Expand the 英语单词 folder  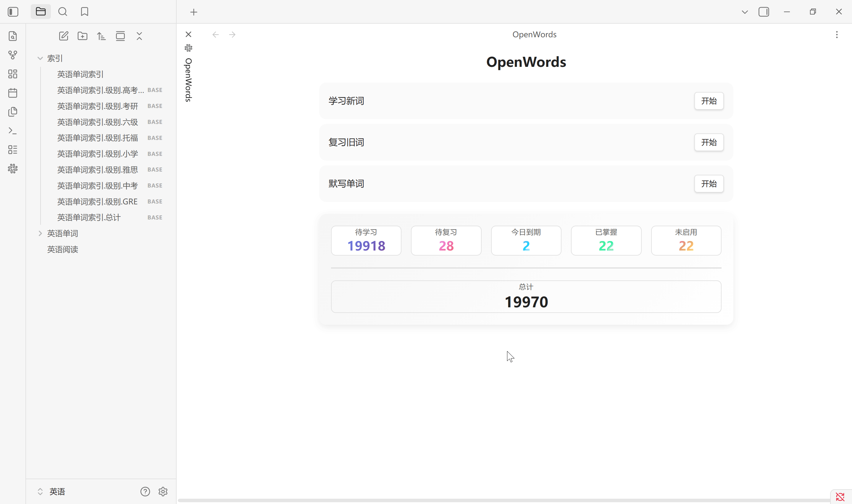(x=40, y=233)
